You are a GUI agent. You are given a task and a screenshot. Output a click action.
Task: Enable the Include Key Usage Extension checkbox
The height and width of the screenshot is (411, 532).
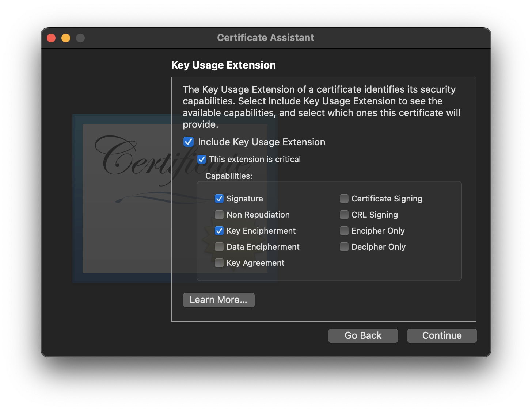click(x=188, y=142)
